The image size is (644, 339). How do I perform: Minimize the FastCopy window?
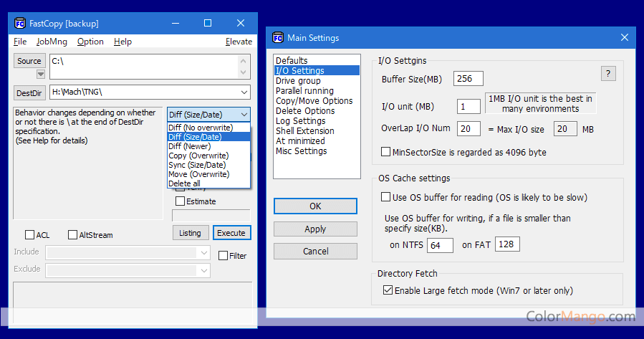176,24
